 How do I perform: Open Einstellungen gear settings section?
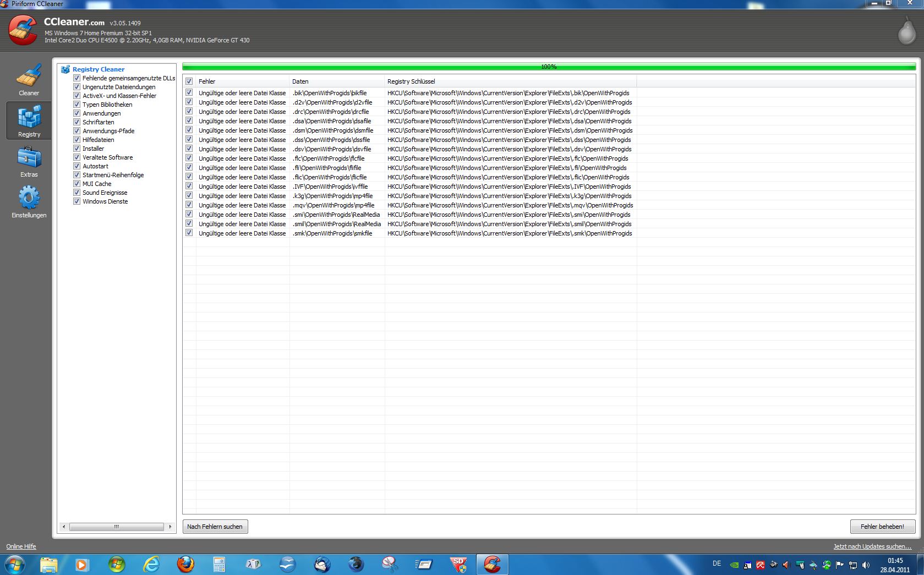[x=29, y=202]
